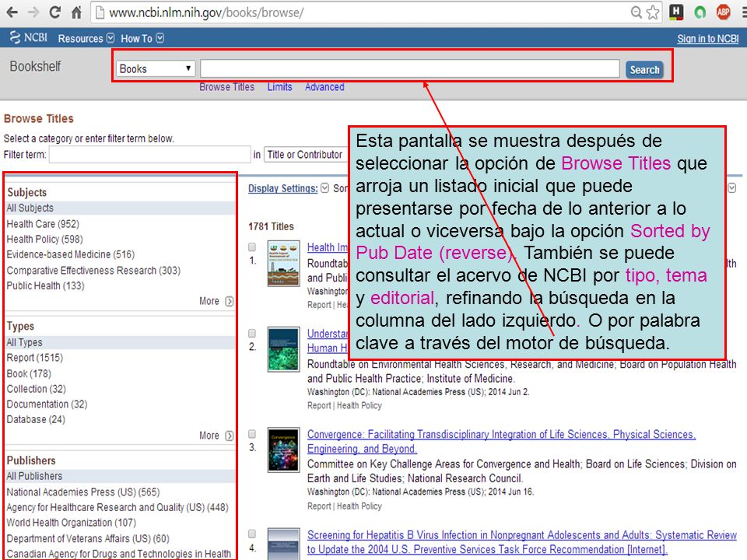The image size is (747, 560).
Task: Filter by Health Policy (598)
Action: click(44, 239)
